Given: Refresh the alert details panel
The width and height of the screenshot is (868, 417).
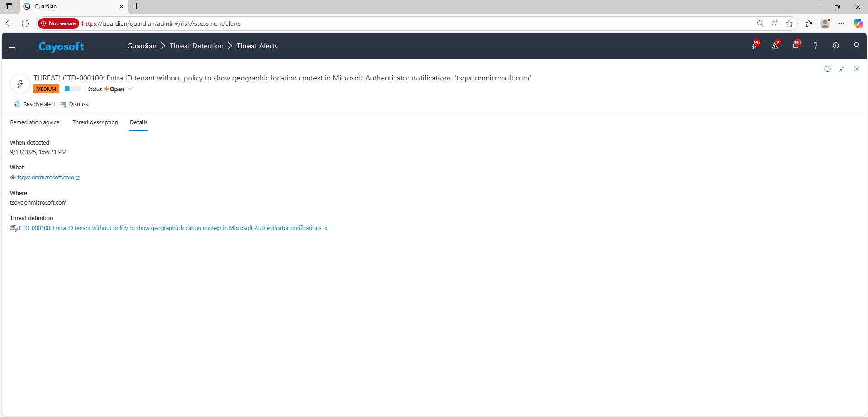Looking at the screenshot, I should coord(827,69).
